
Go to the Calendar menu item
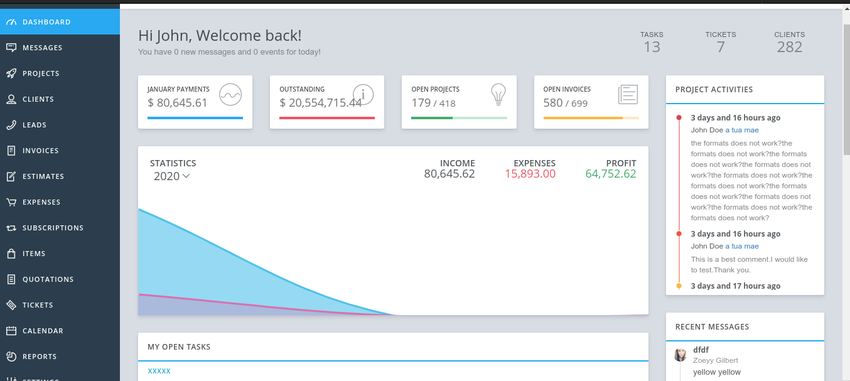tap(60, 331)
